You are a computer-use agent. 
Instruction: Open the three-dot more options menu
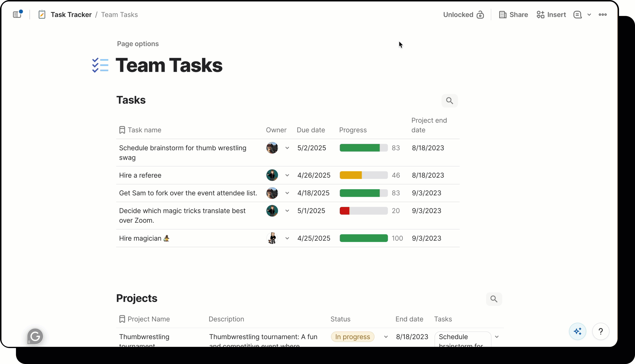click(603, 15)
